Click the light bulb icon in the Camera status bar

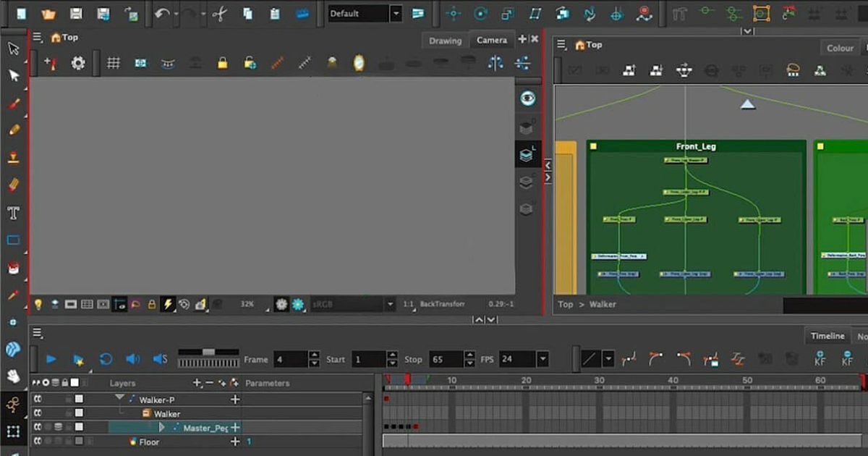[38, 304]
